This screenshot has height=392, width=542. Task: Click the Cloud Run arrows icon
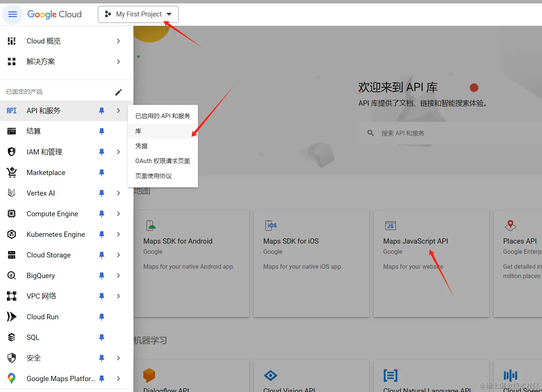click(x=12, y=317)
